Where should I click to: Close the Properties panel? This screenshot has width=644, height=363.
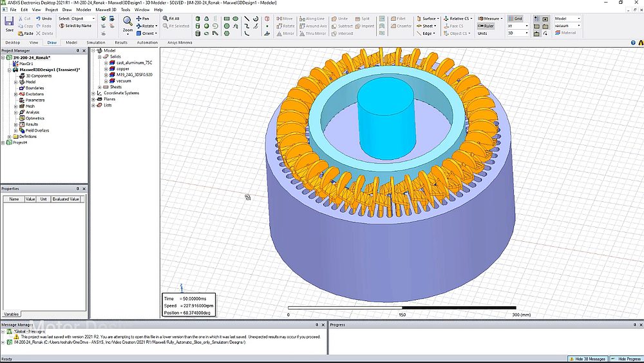84,189
